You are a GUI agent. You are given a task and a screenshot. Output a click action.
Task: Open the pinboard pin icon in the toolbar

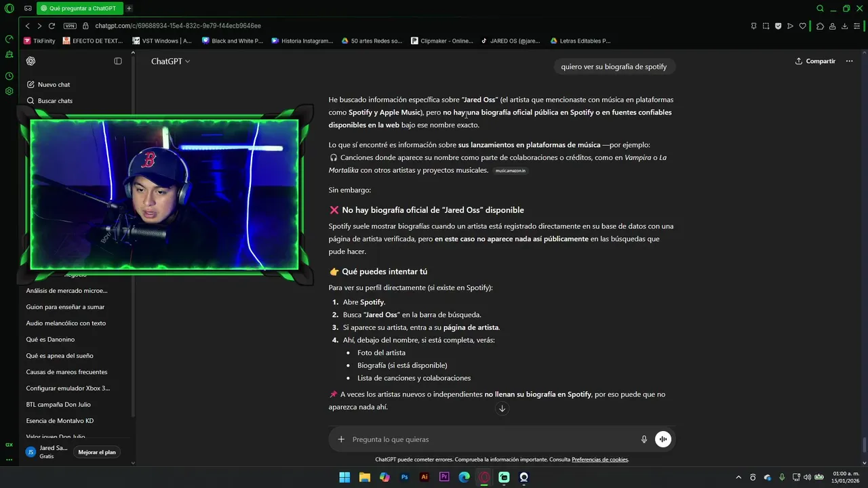tap(754, 26)
